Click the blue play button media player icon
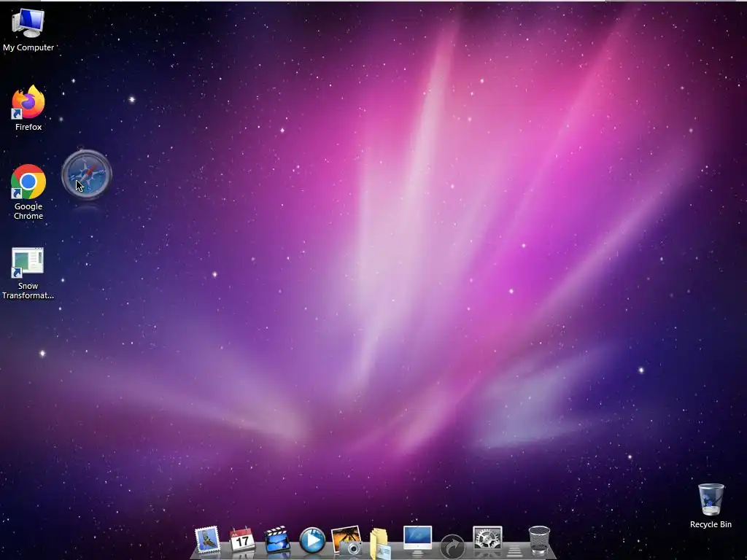The image size is (747, 560). tap(312, 540)
